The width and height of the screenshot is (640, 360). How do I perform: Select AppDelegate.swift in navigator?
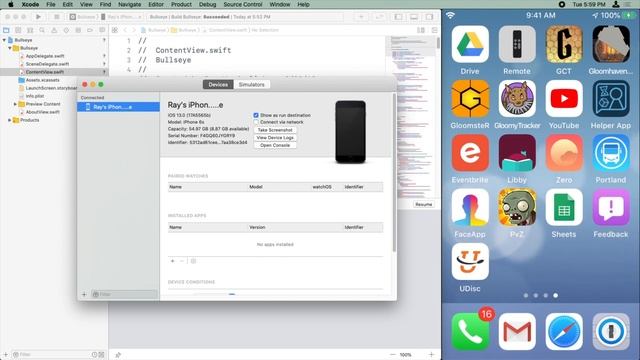(x=45, y=56)
